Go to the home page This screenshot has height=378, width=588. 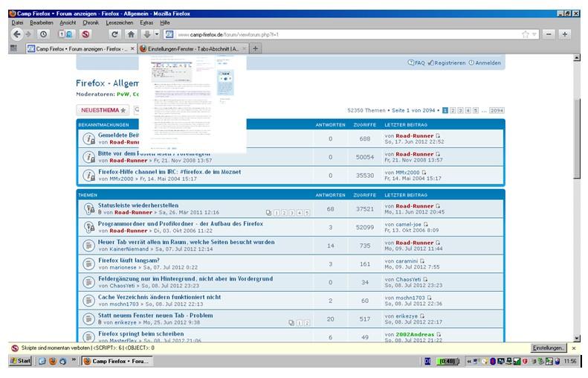coord(131,34)
